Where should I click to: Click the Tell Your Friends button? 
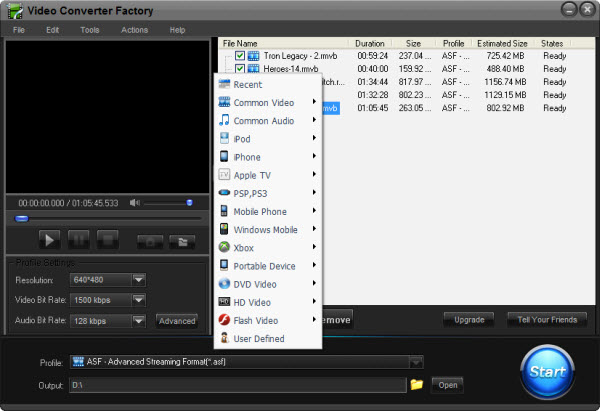(547, 320)
